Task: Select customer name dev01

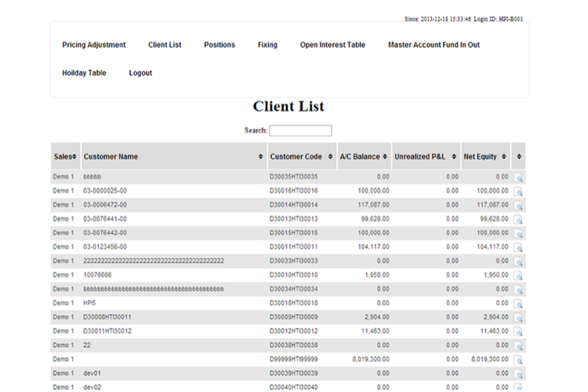Action: pos(92,373)
